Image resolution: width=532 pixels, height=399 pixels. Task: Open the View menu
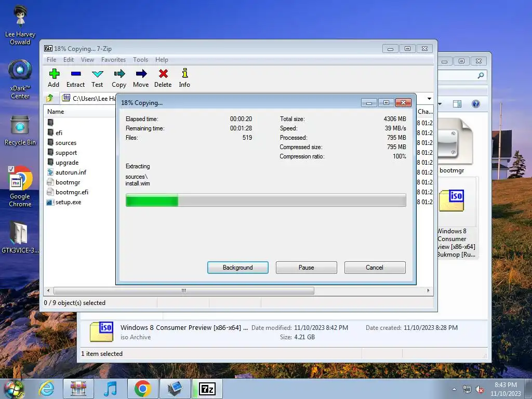pyautogui.click(x=87, y=60)
